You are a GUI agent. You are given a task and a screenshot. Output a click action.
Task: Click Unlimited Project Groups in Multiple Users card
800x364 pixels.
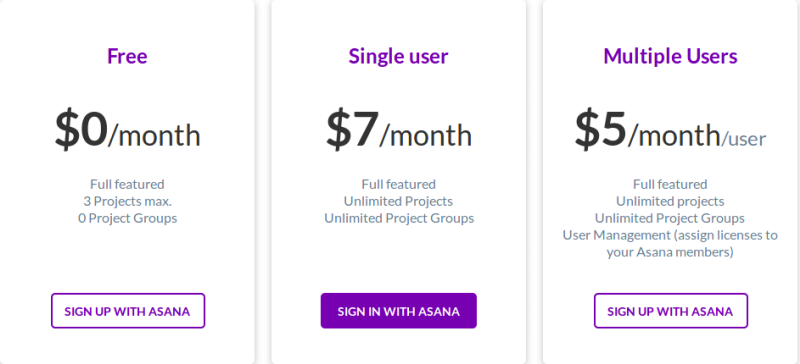670,218
